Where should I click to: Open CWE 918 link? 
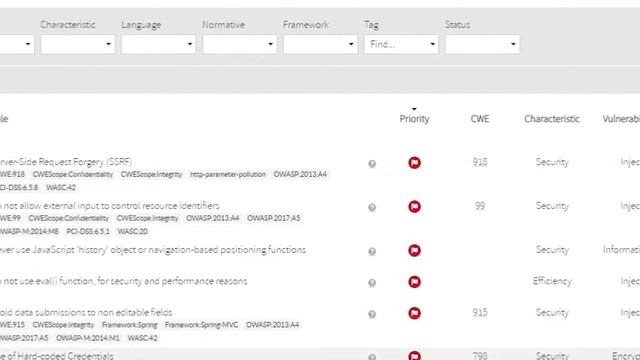point(480,162)
